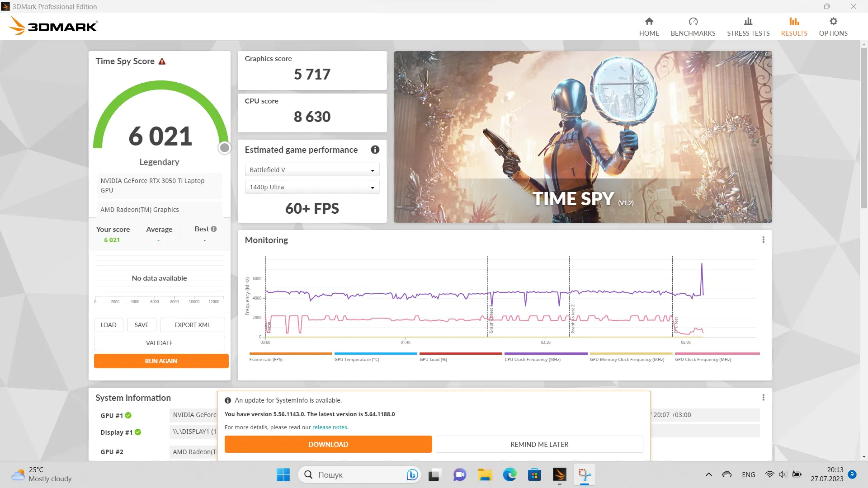Open the Battlefield V game dropdown
Image resolution: width=868 pixels, height=488 pixels.
312,170
